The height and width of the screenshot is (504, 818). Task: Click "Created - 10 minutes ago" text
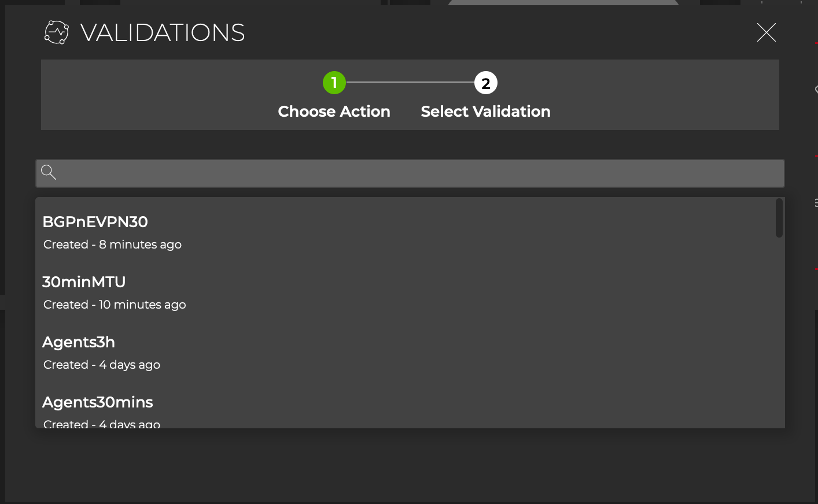[115, 305]
